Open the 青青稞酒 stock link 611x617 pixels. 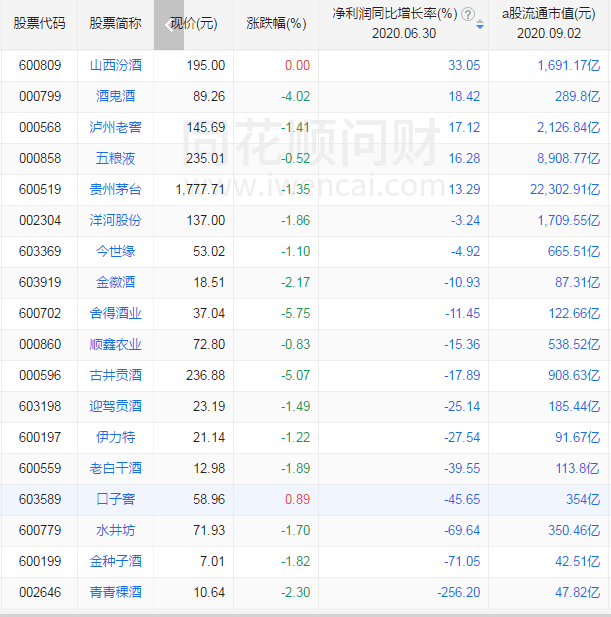pos(116,592)
